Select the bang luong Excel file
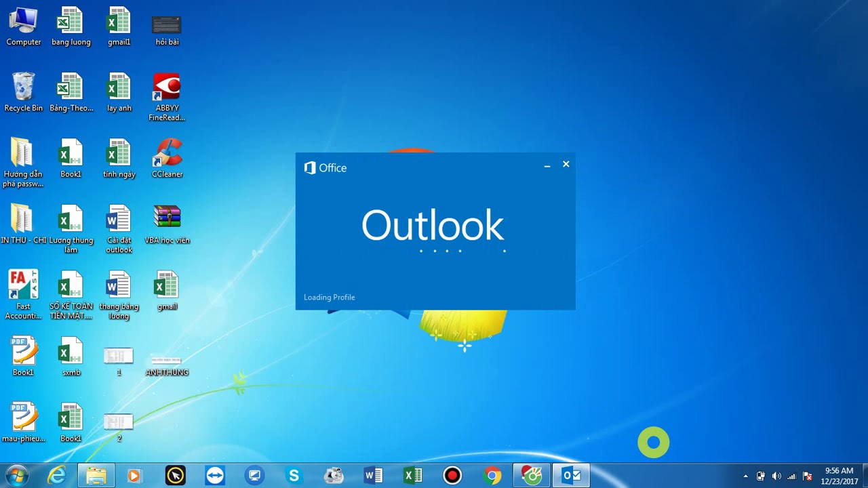 point(71,27)
